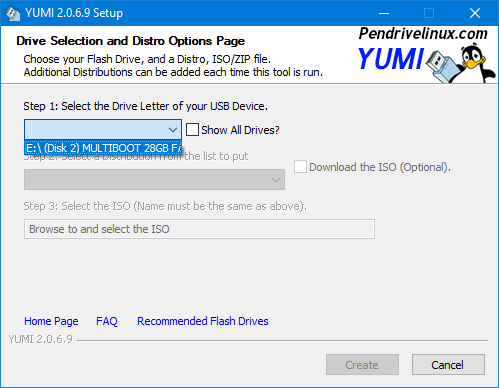This screenshot has width=499, height=388.
Task: Maximize the YUMI Setup window
Action: (x=429, y=13)
